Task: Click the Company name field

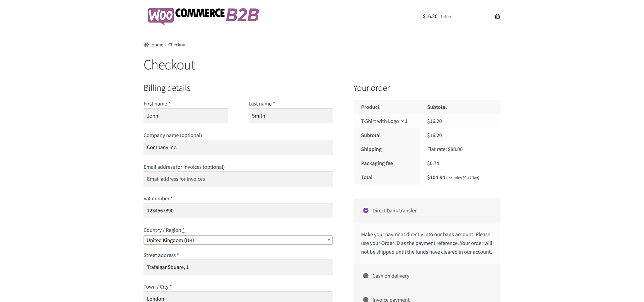Action: pos(238,147)
